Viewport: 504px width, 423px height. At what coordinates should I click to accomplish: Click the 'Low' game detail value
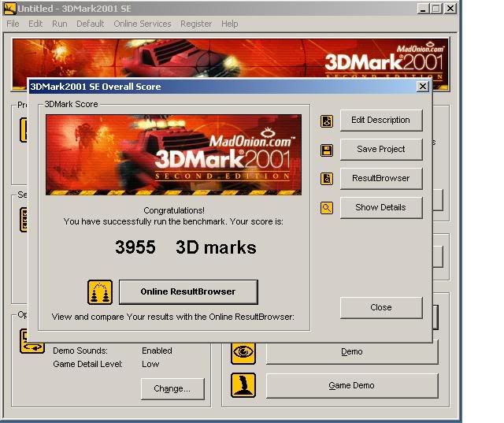click(x=150, y=364)
